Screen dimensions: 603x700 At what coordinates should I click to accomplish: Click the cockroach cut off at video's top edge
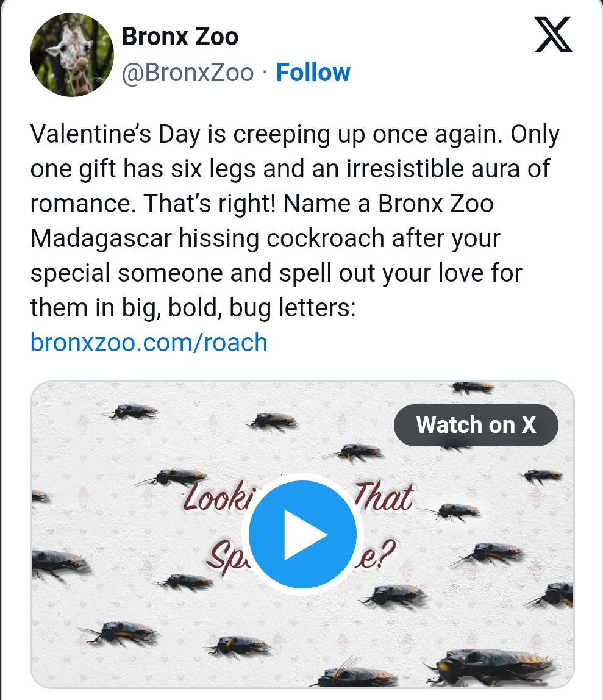pos(473,387)
